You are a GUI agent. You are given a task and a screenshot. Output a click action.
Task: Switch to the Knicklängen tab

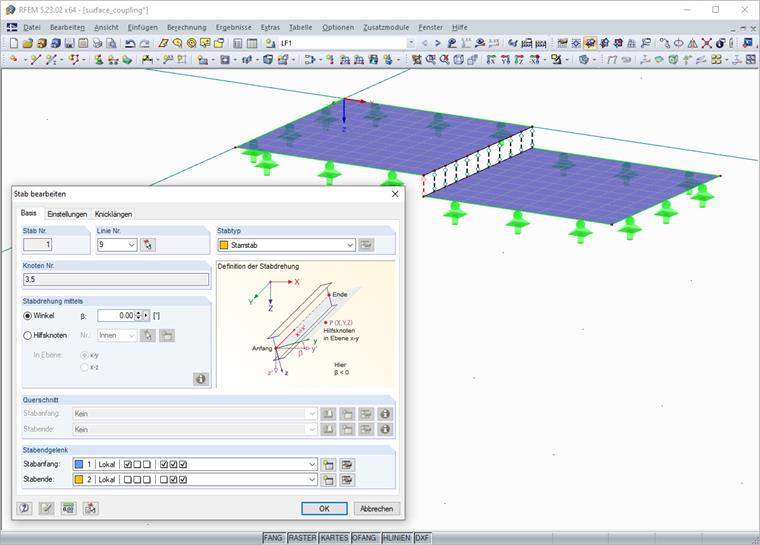click(113, 214)
